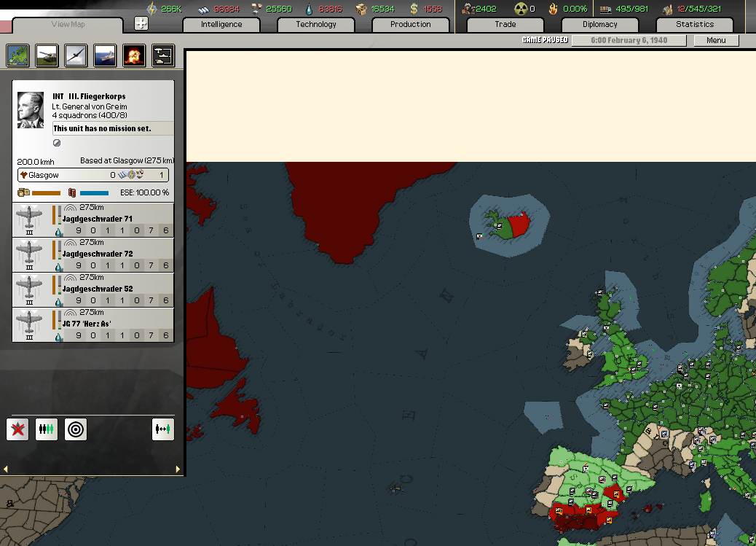Click the '4 squadrons (400/8)' text
756x546 pixels.
90,115
